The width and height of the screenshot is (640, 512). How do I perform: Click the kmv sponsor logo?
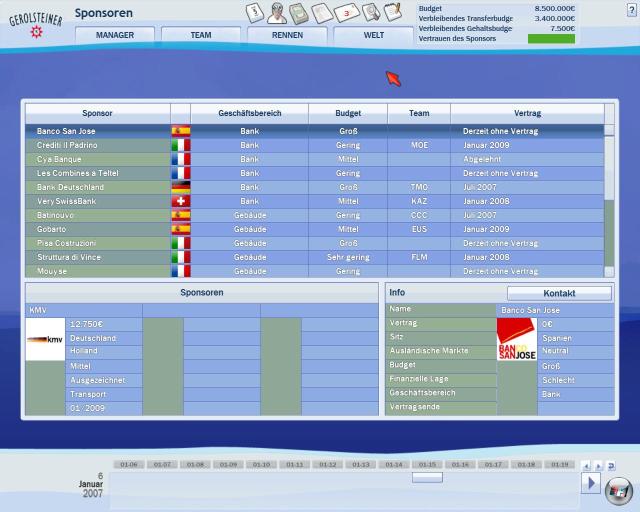(45, 339)
